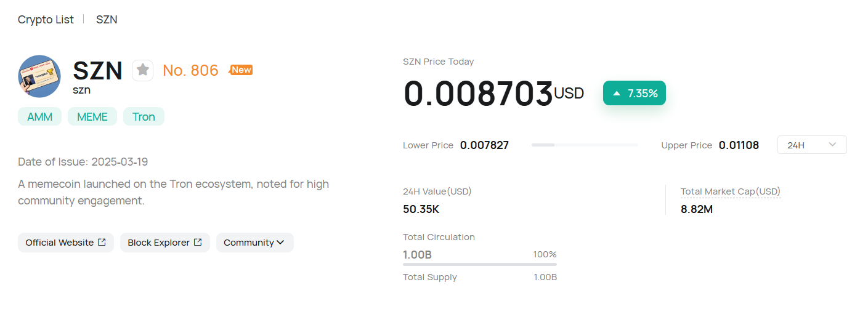Click the Total Market Cap label
Viewport: 868px width, 330px height.
point(730,191)
